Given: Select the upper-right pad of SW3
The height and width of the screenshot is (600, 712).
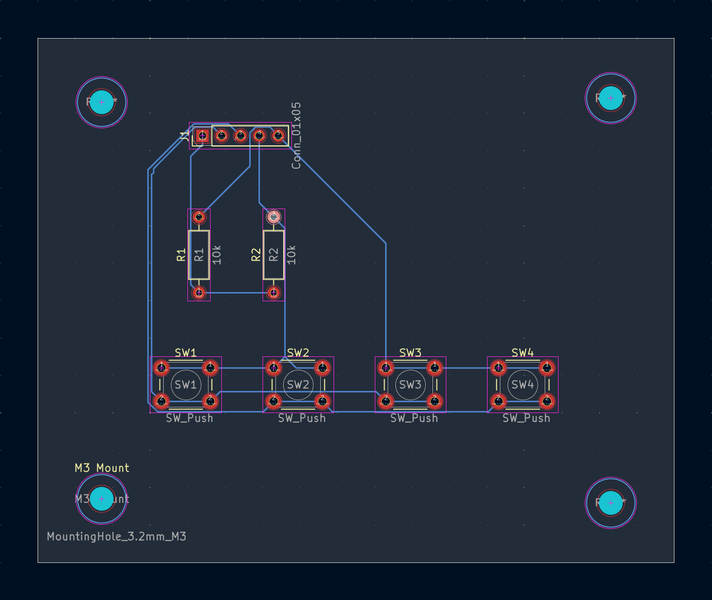Looking at the screenshot, I should click(435, 368).
